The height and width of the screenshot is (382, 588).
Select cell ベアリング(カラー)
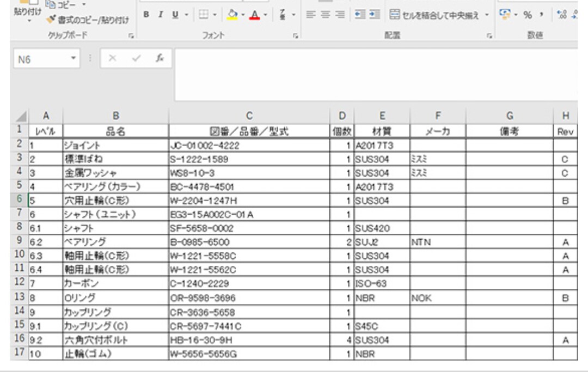click(115, 186)
